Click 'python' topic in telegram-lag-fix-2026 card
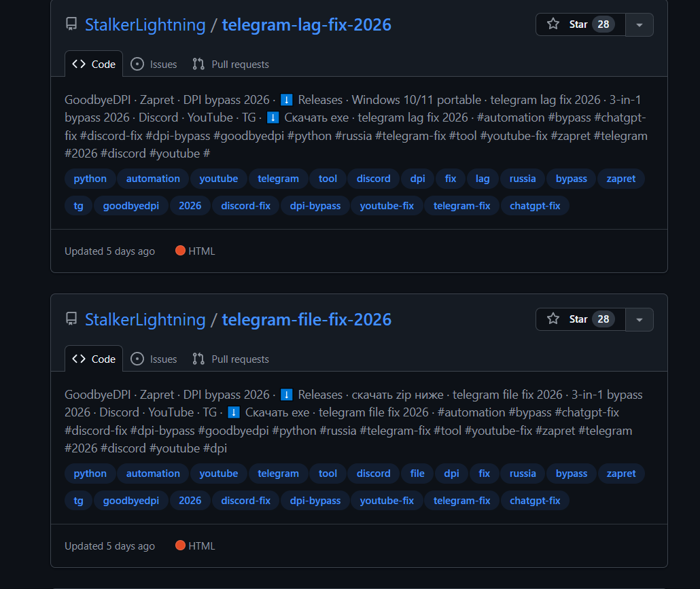 click(x=90, y=179)
